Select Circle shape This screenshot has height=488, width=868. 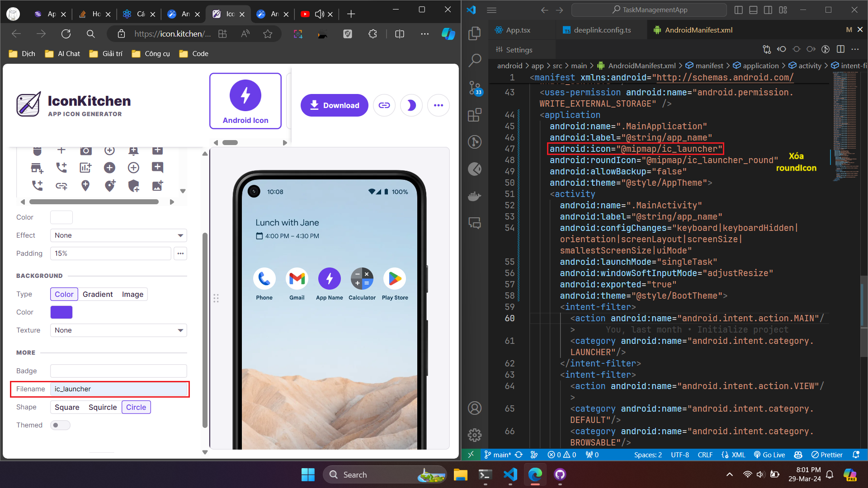136,407
